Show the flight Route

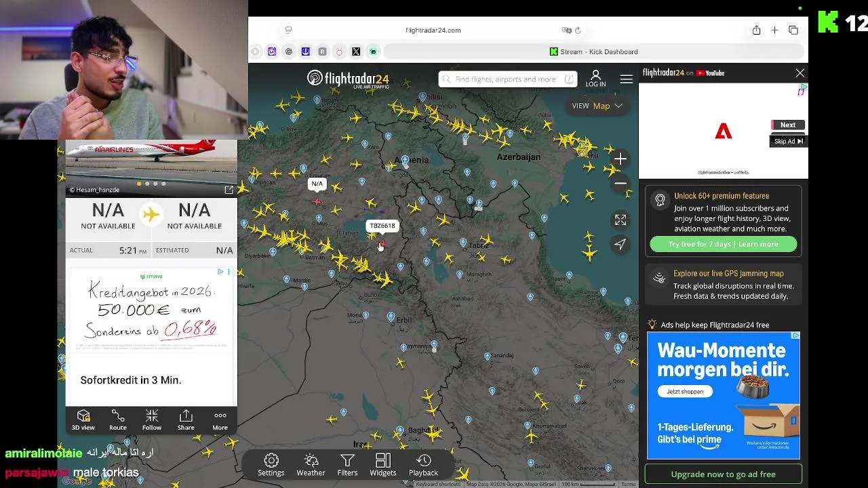click(118, 420)
